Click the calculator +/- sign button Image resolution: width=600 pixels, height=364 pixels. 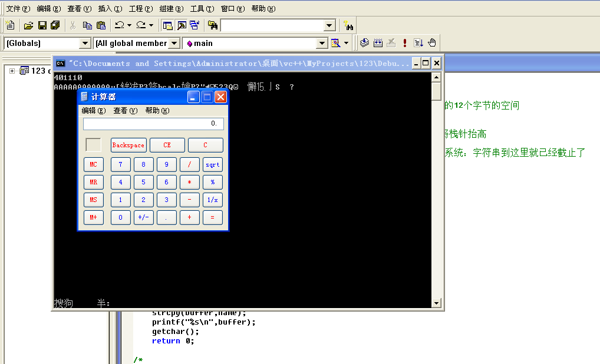tap(143, 217)
